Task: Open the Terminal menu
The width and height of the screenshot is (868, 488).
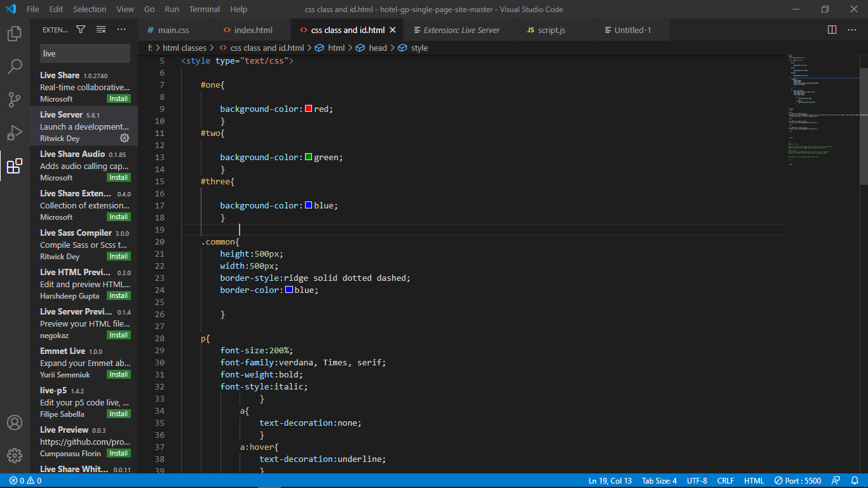Action: [x=204, y=9]
